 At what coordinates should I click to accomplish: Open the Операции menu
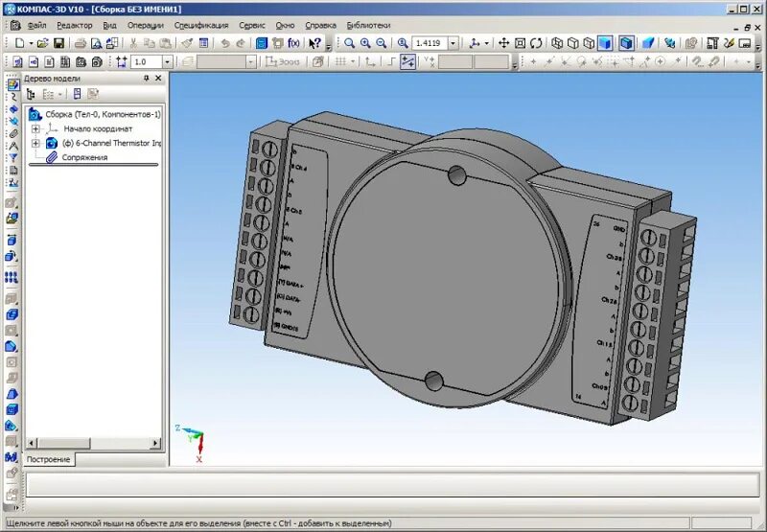point(146,26)
